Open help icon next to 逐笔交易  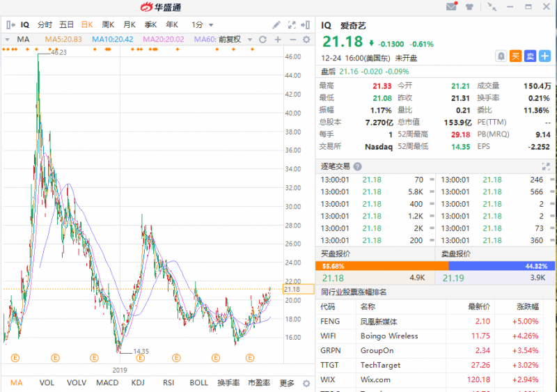(x=358, y=166)
